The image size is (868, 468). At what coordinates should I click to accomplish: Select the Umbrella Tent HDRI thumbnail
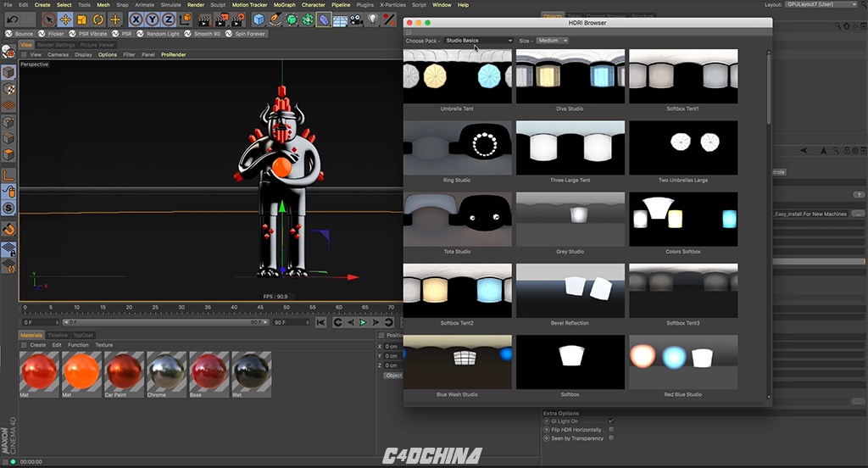tap(457, 75)
